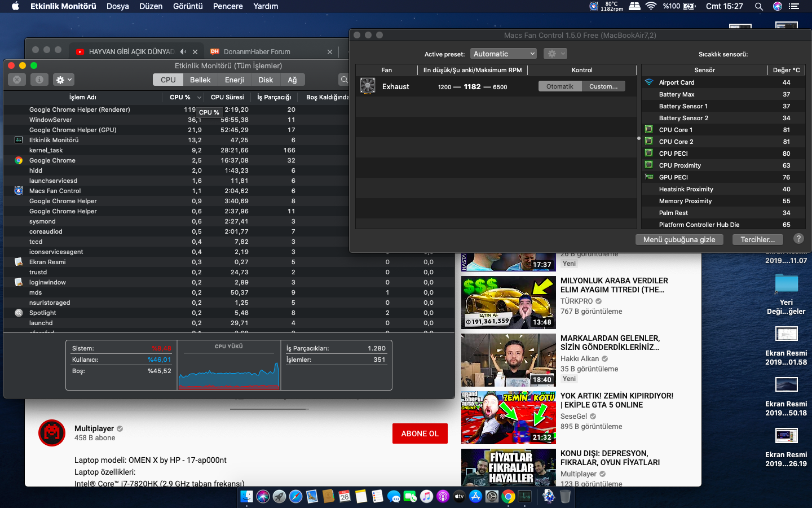Sort by the CPU % column header
812x508 pixels.
(180, 97)
